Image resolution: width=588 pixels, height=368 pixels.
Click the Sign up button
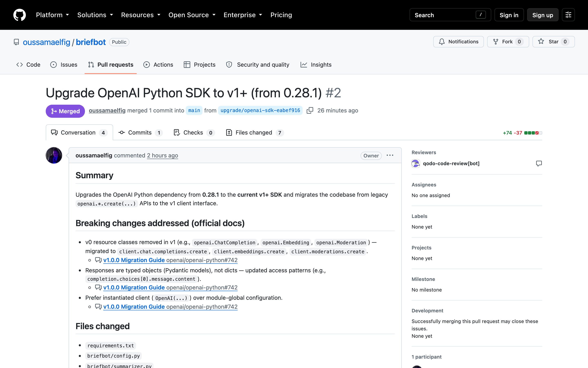(542, 15)
